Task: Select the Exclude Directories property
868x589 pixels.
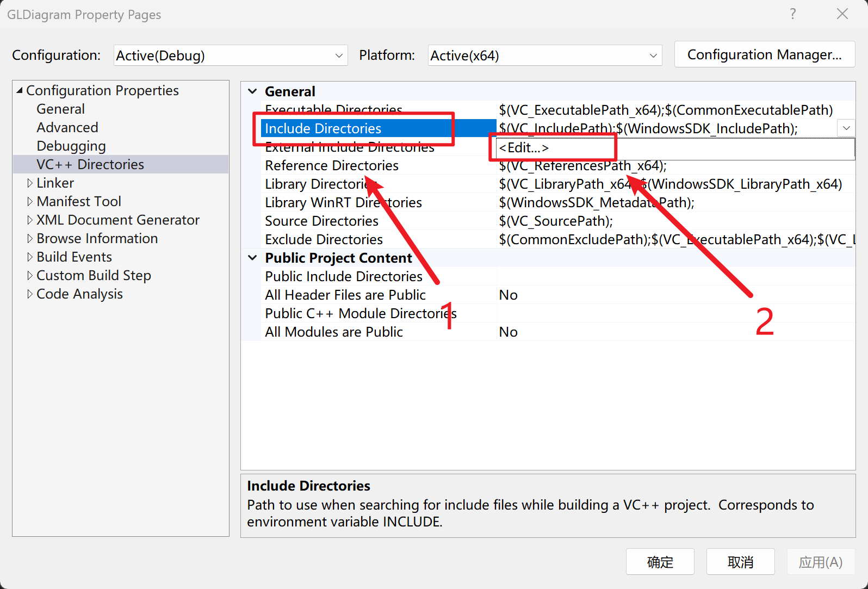Action: (x=324, y=239)
